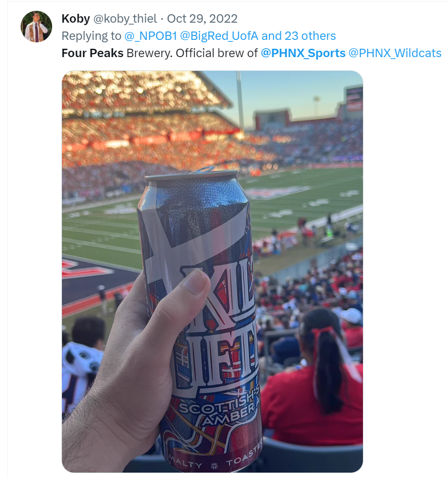Open the @koby_thiel handle
448x478 pixels.
pos(125,19)
